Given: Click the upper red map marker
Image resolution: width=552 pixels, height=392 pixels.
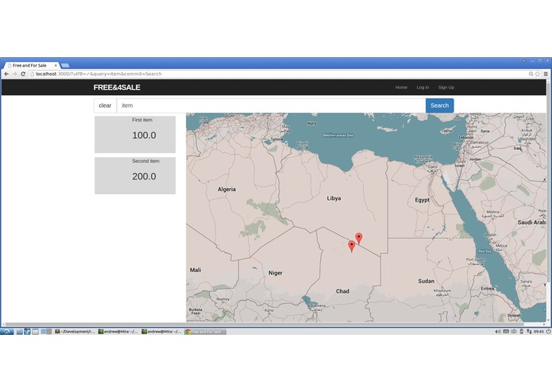Looking at the screenshot, I should (359, 238).
